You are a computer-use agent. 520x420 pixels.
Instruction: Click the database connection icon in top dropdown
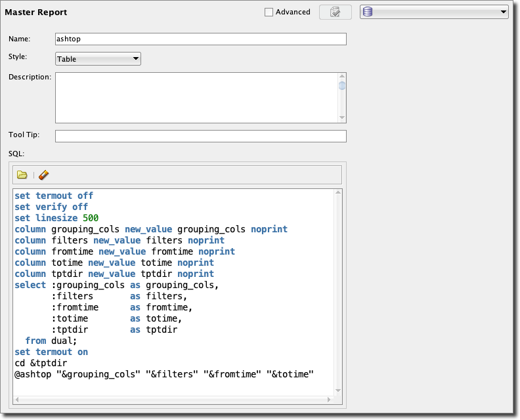point(368,12)
